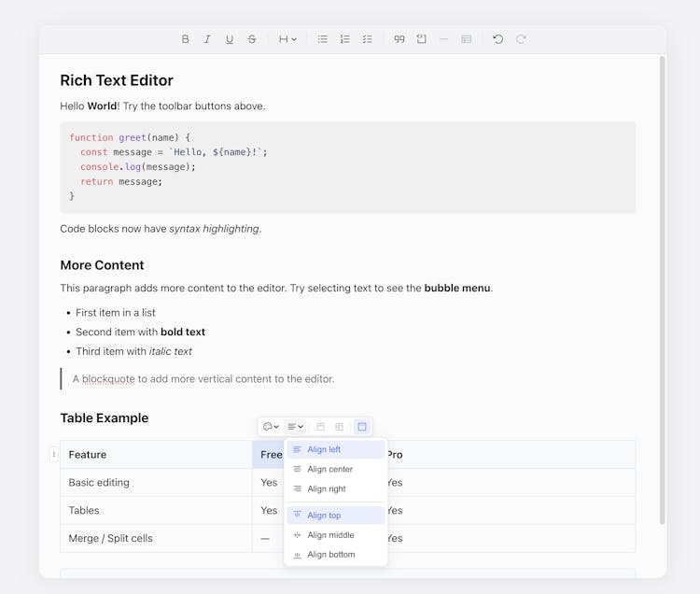The height and width of the screenshot is (594, 700).
Task: Insert a blockquote using the quote icon
Action: 399,39
